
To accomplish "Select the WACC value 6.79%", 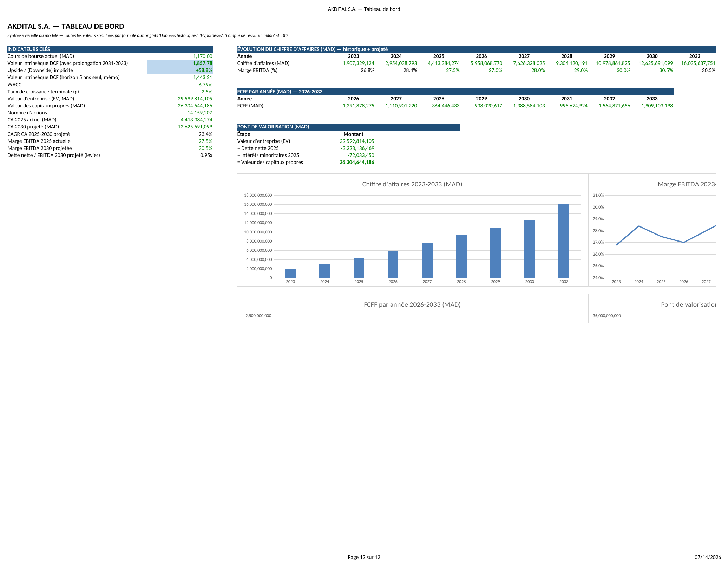I will pyautogui.click(x=205, y=85).
